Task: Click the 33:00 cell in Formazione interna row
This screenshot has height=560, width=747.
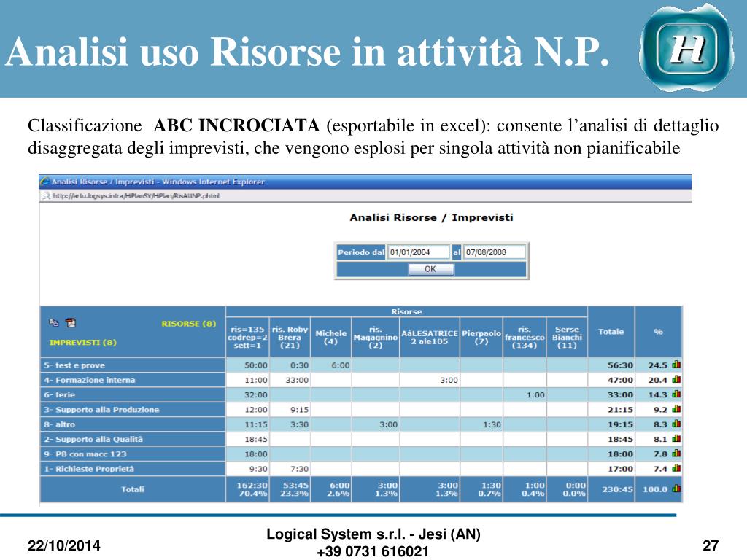Action: pyautogui.click(x=290, y=380)
